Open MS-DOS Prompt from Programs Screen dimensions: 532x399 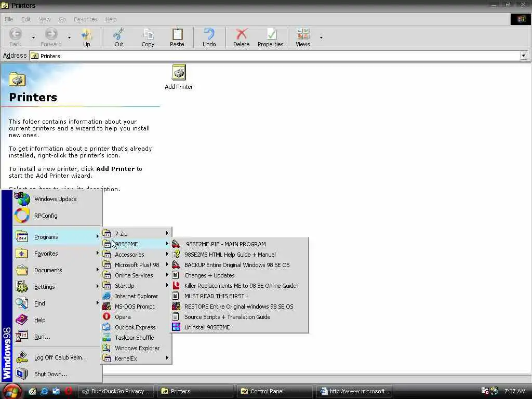(137, 307)
